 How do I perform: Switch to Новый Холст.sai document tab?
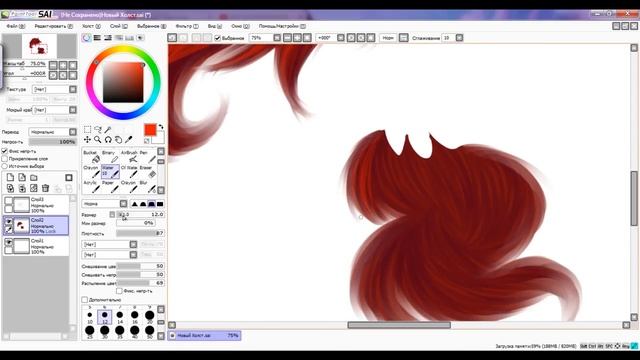point(204,336)
